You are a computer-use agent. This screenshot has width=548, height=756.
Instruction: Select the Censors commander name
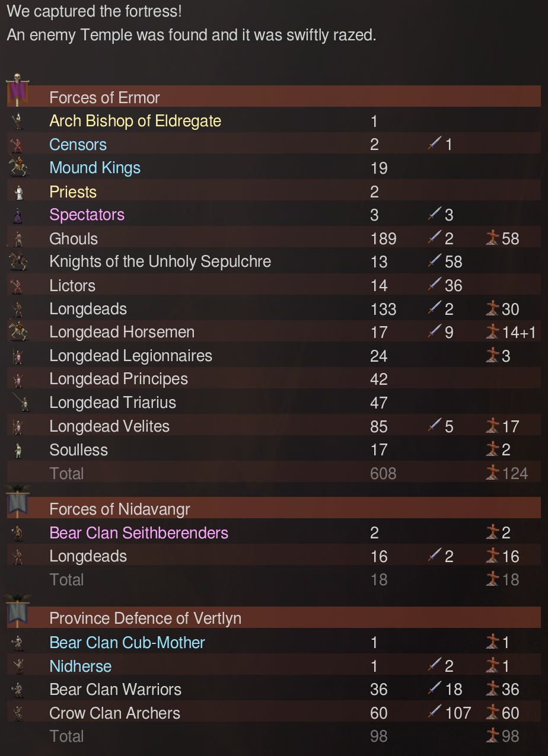pyautogui.click(x=78, y=145)
